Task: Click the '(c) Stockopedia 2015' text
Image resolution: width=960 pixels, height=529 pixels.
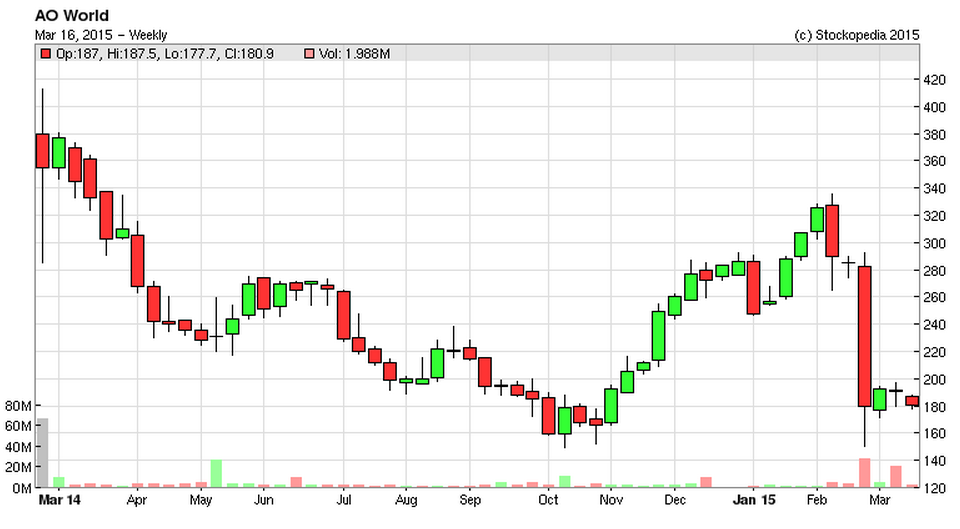Action: tap(857, 35)
